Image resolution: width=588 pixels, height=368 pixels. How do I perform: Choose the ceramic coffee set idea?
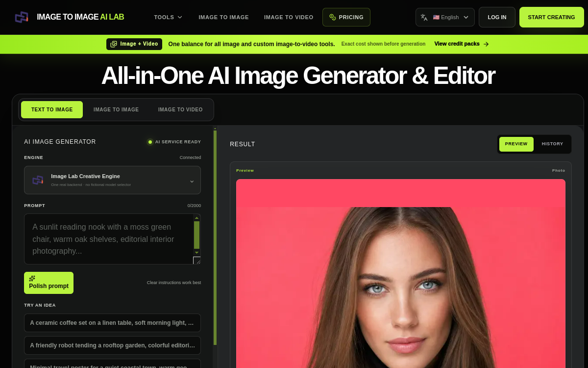[112, 323]
